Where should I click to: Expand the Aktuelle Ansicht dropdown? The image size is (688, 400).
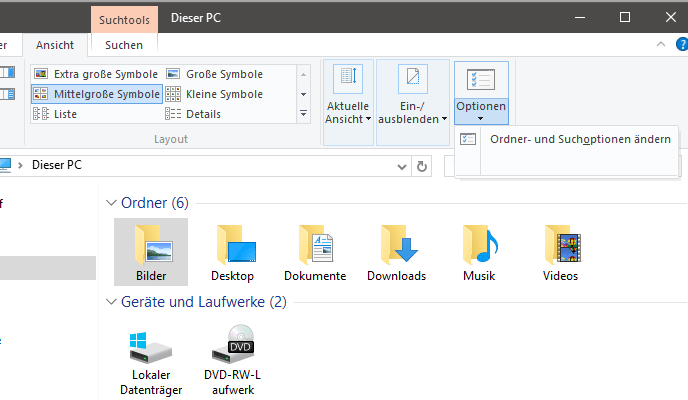coord(348,112)
